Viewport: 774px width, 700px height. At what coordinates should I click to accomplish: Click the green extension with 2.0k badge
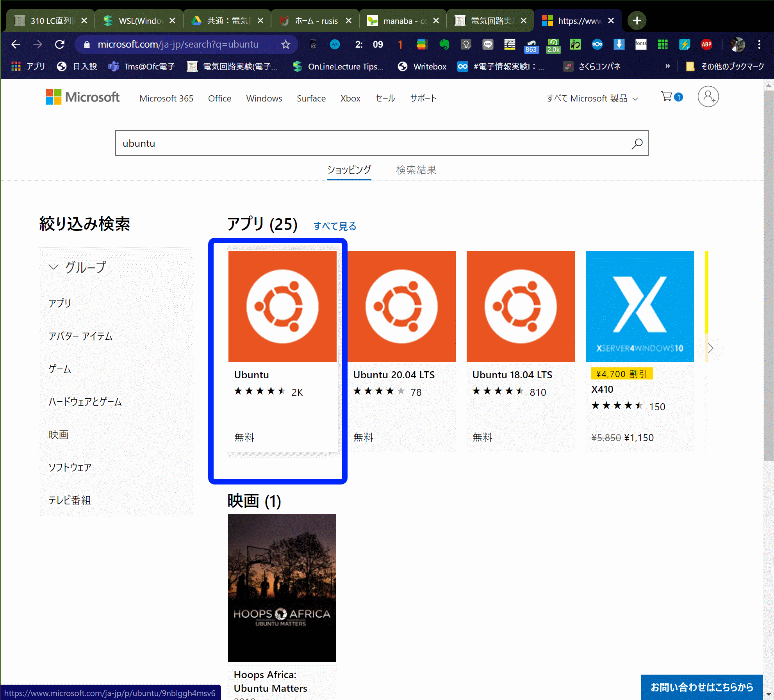point(553,46)
